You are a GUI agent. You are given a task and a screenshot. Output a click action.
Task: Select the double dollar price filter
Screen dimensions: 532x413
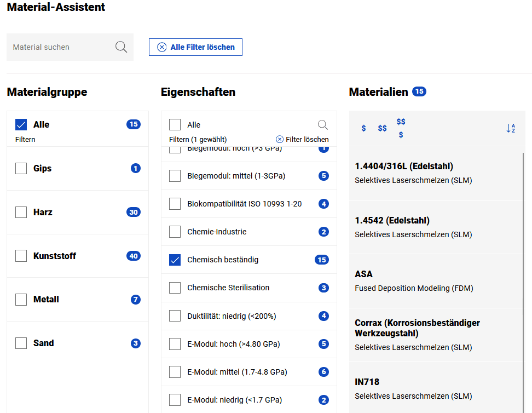point(383,128)
